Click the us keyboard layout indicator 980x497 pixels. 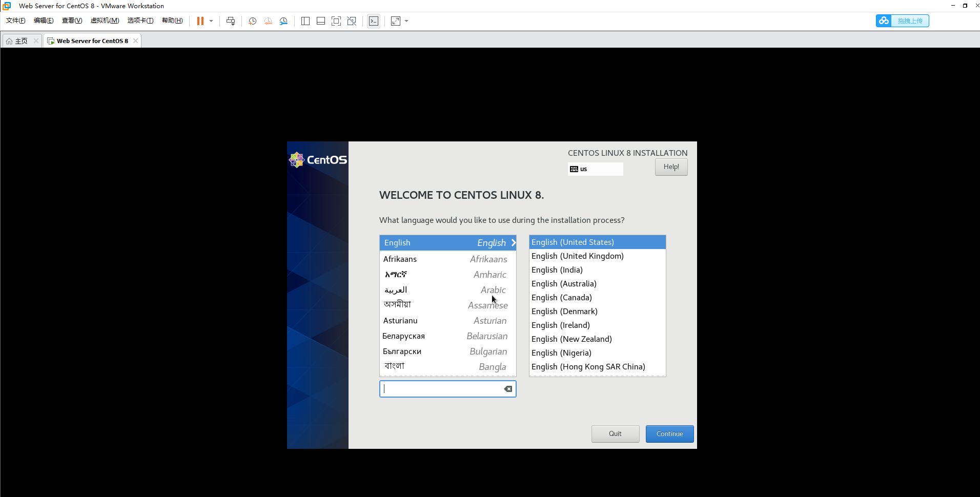[596, 169]
